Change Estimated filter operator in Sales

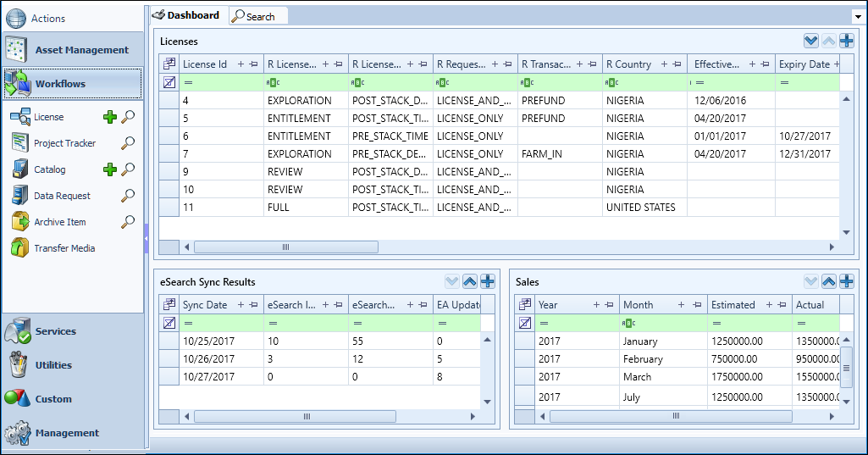click(716, 323)
